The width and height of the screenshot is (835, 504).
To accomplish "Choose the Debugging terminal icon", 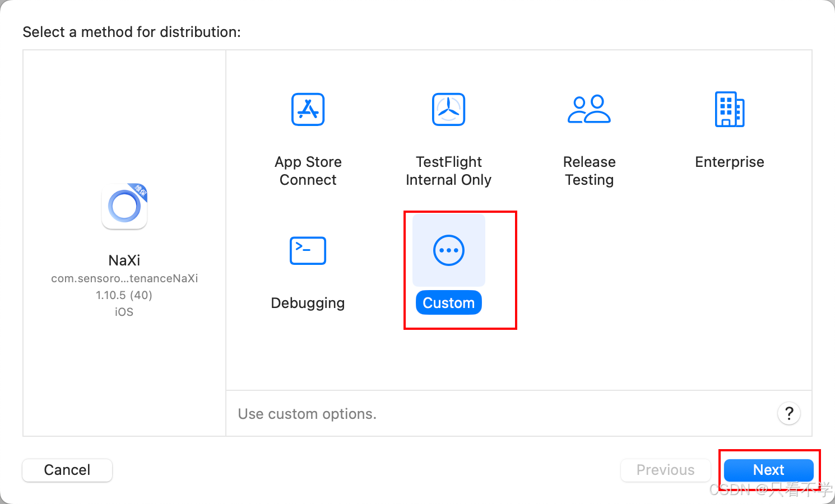I will pos(308,250).
